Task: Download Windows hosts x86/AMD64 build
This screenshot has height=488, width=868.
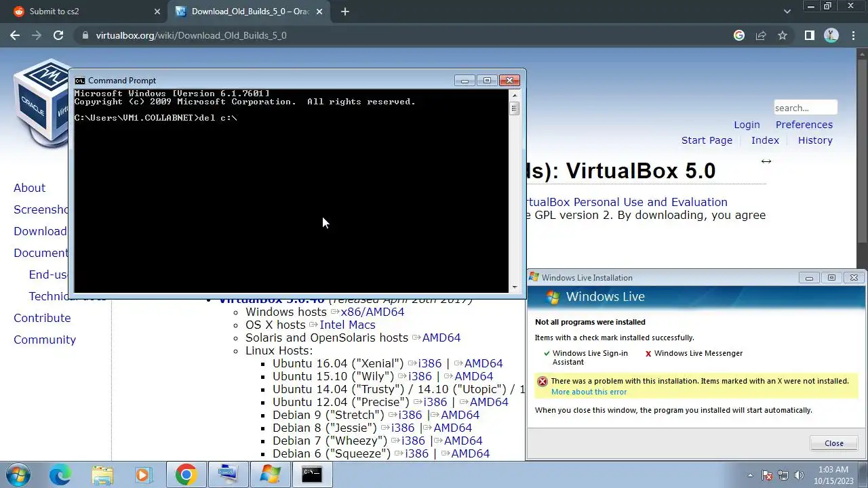Action: point(372,312)
